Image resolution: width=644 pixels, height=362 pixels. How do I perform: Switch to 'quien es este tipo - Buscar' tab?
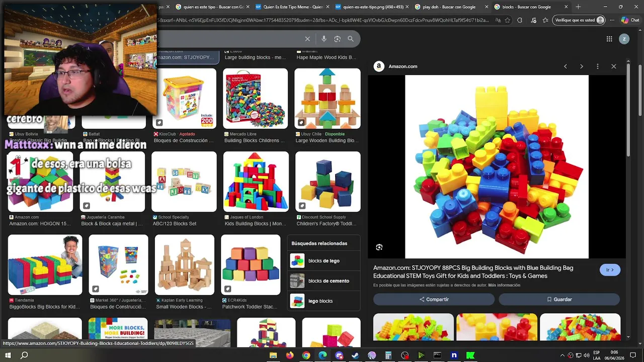tap(212, 7)
